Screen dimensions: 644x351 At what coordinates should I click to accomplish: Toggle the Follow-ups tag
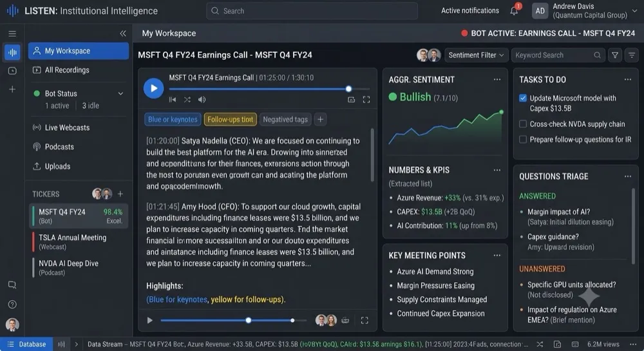coord(231,119)
